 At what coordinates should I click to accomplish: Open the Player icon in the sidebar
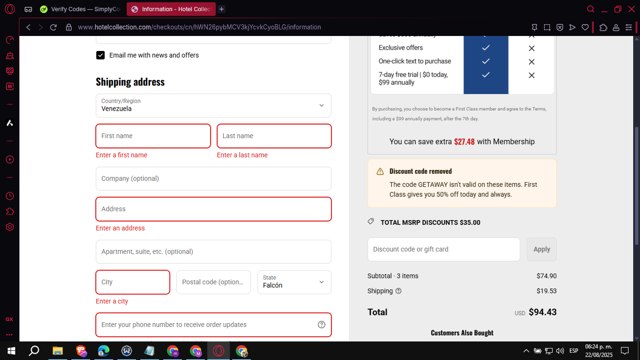(x=10, y=160)
